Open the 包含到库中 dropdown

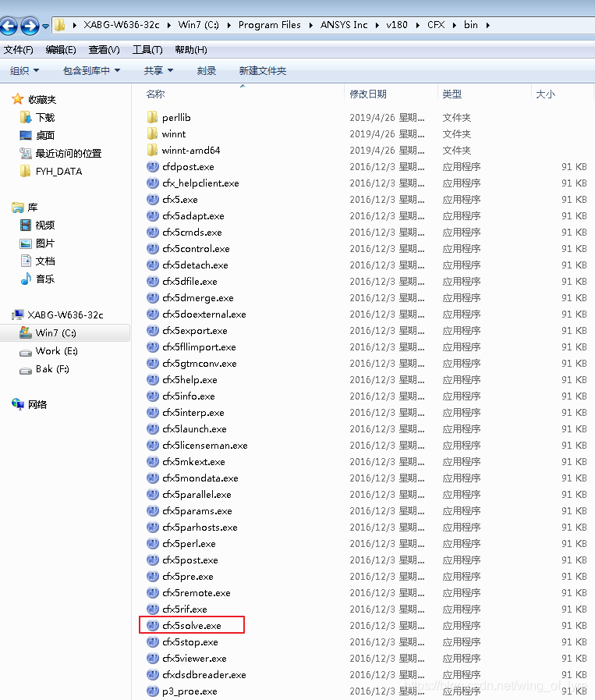91,70
